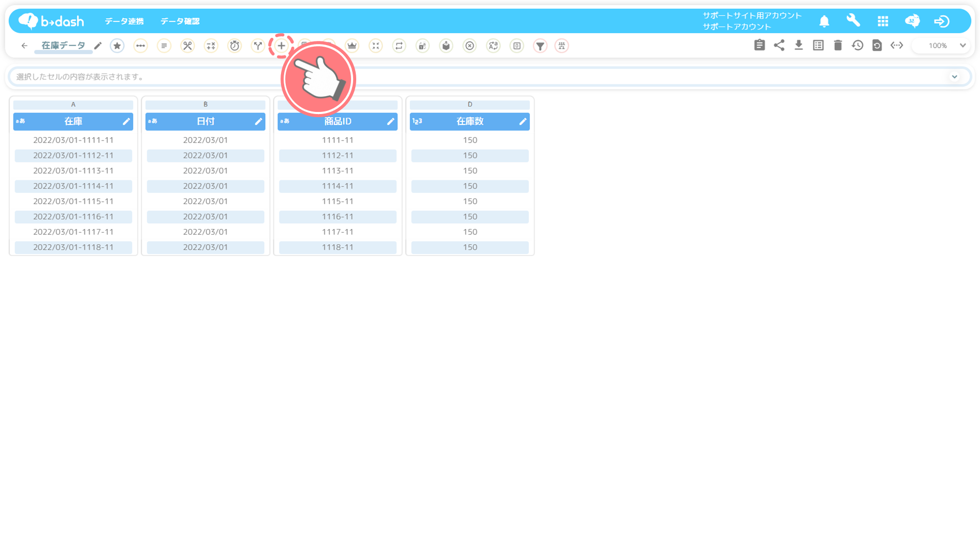This screenshot has height=551, width=980.
Task: Open the math operators calculation icon
Action: tap(211, 46)
